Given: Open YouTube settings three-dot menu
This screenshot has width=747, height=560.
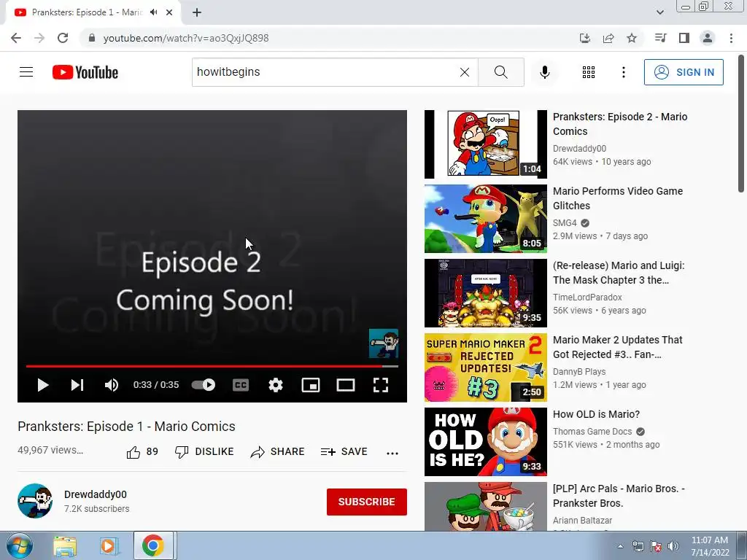Looking at the screenshot, I should pos(623,72).
